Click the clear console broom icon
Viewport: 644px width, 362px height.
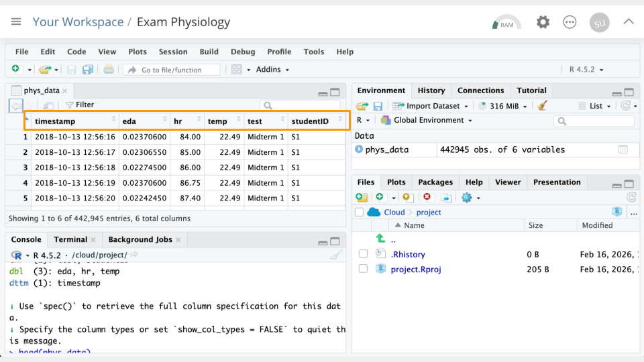pyautogui.click(x=336, y=255)
